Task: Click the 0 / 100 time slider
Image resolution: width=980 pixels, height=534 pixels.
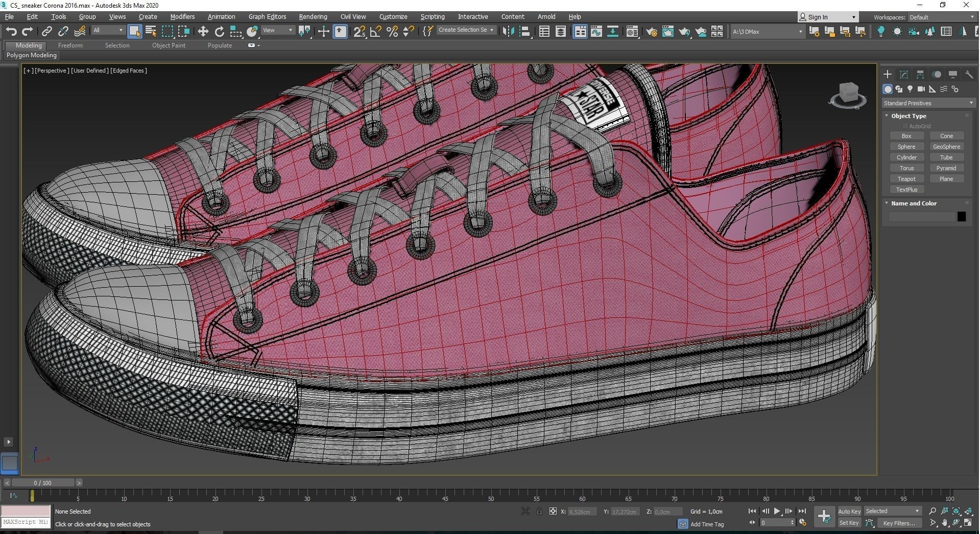Action: click(x=43, y=482)
